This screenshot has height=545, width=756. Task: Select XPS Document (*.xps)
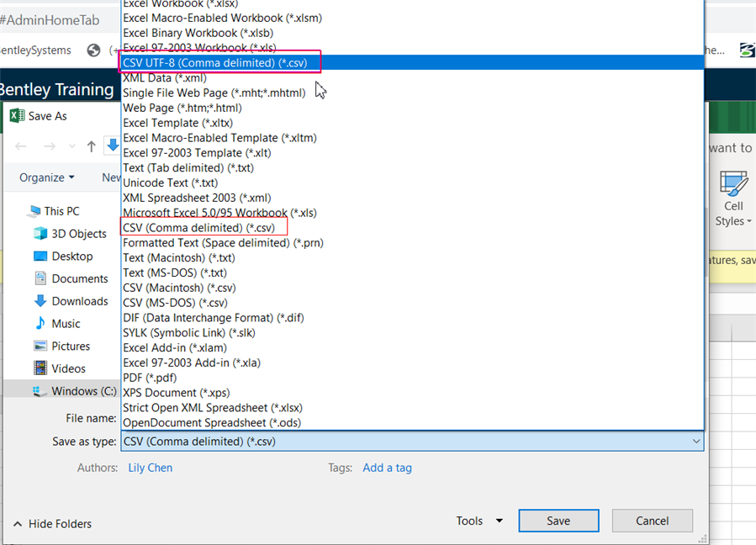point(412,392)
